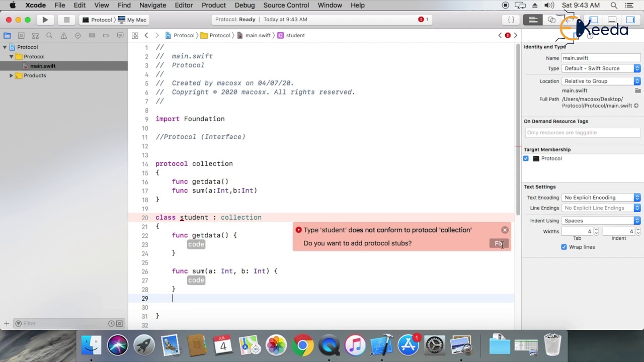Open the Report navigator
The height and width of the screenshot is (362, 644).
[120, 36]
